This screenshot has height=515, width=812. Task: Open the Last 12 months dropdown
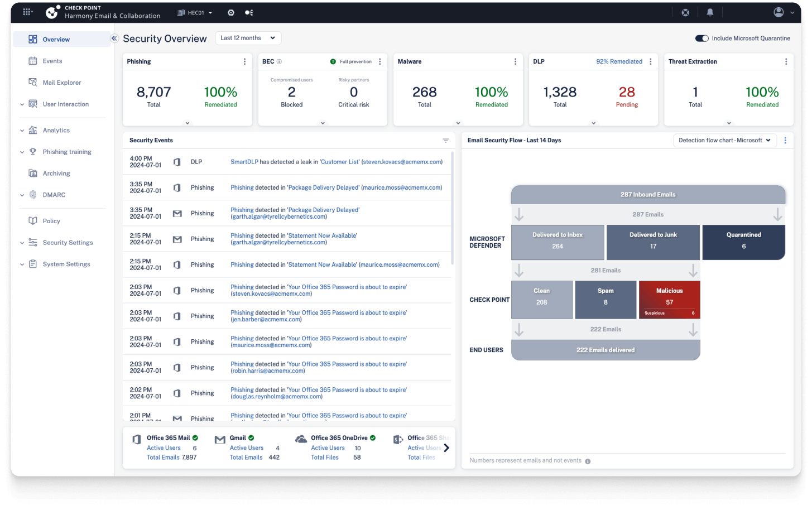click(248, 38)
